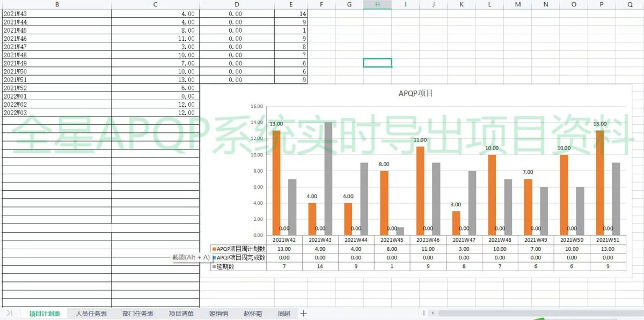Switch to the 人员任务表 sheet tab
The image size is (644, 320).
[91, 314]
